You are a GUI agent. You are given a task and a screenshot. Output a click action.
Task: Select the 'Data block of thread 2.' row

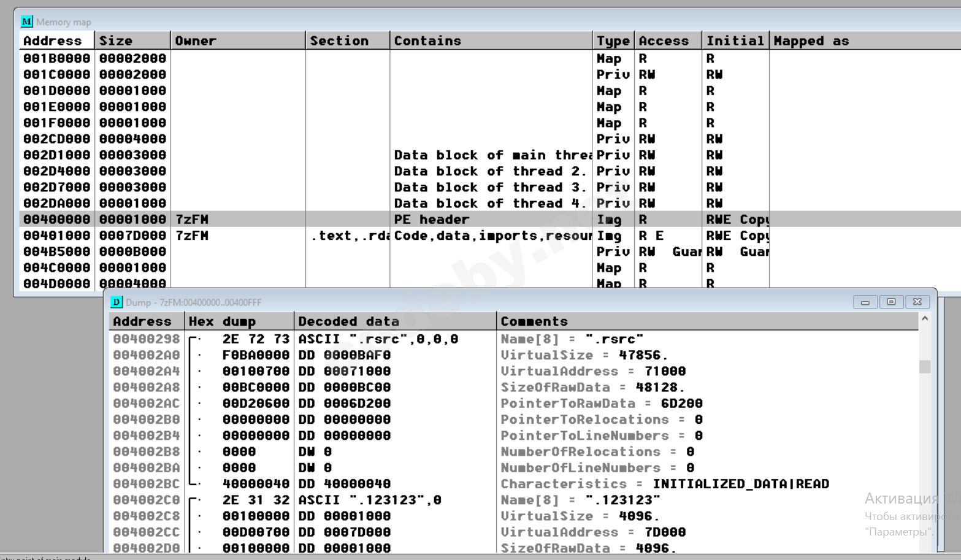491,171
